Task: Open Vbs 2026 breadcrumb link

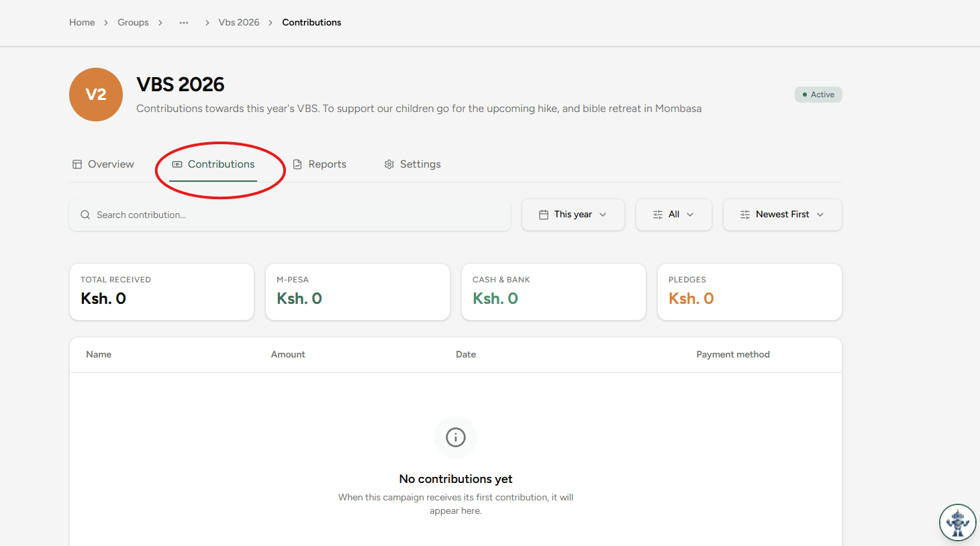Action: click(239, 23)
